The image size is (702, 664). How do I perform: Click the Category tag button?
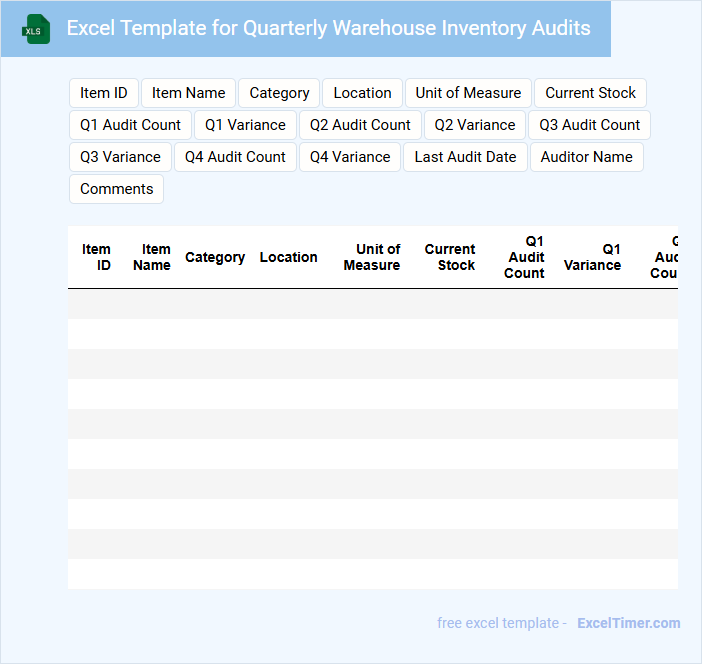click(279, 93)
